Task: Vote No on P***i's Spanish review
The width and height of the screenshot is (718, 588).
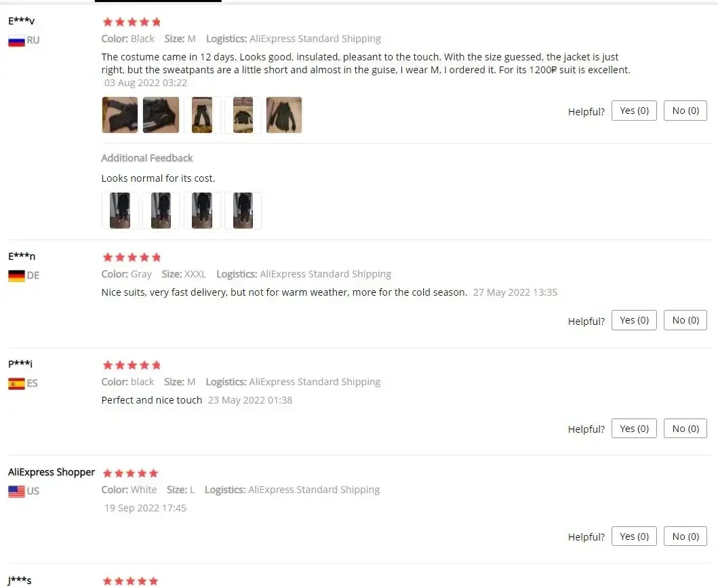Action: tap(685, 429)
